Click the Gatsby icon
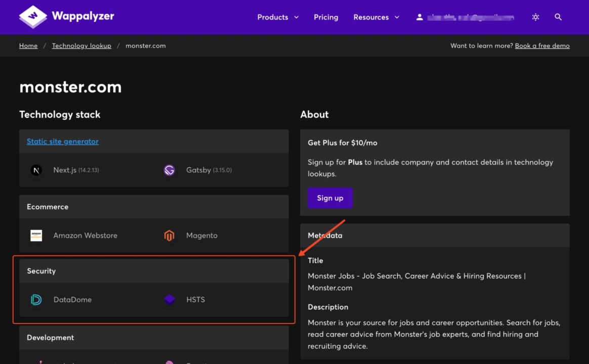 point(170,170)
